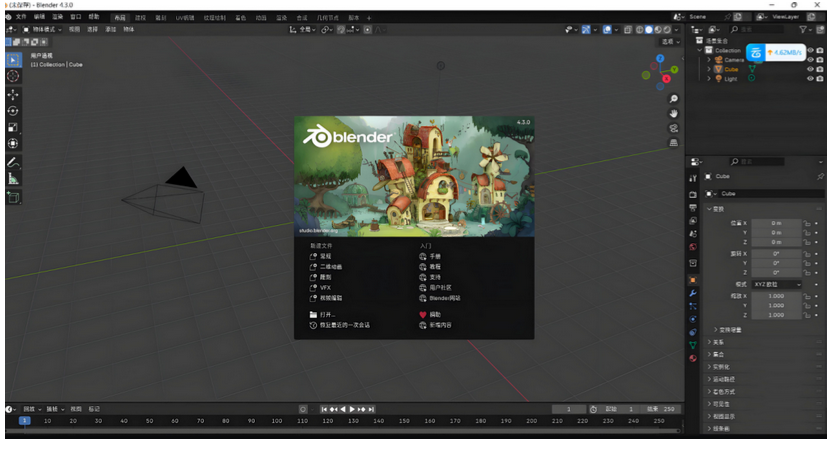Open the Tool properties tab
Screen dimensions: 835x466
[x=693, y=178]
